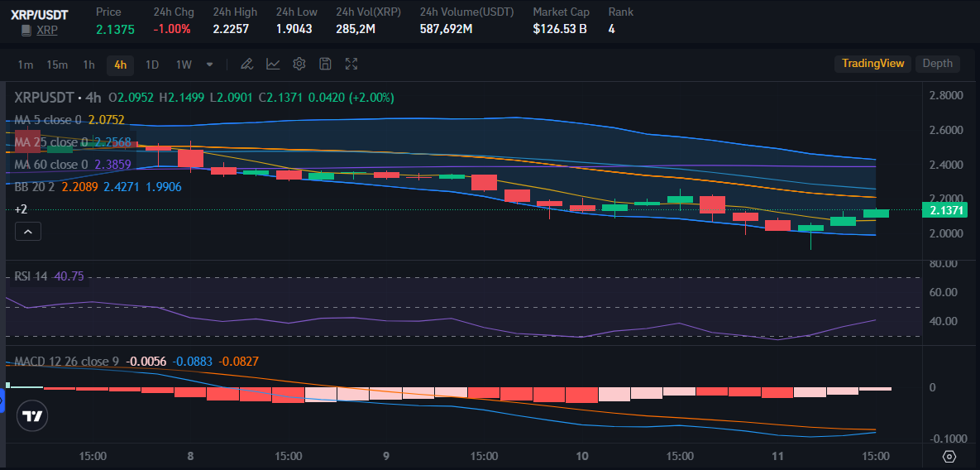Click the date label 10 on time axis
The width and height of the screenshot is (980, 470).
point(582,456)
